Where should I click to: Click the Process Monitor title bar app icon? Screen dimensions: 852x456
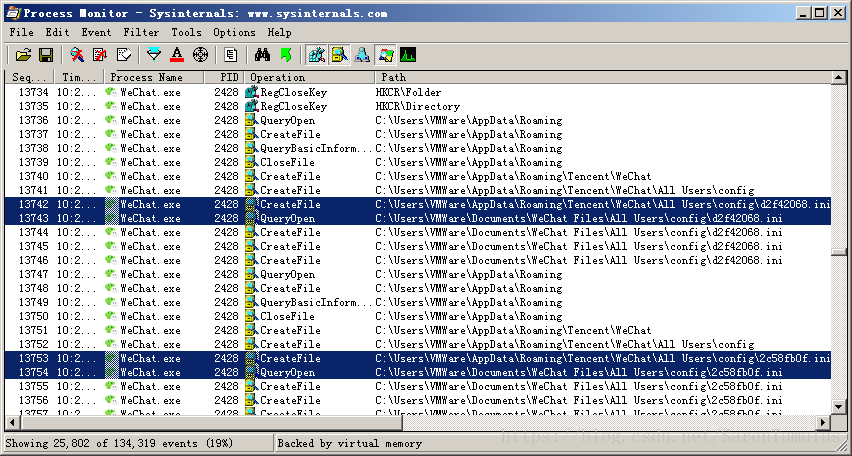pyautogui.click(x=13, y=13)
